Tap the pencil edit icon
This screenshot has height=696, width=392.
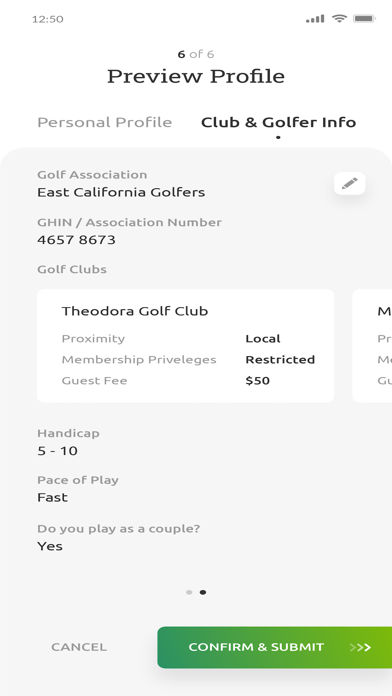coord(349,183)
